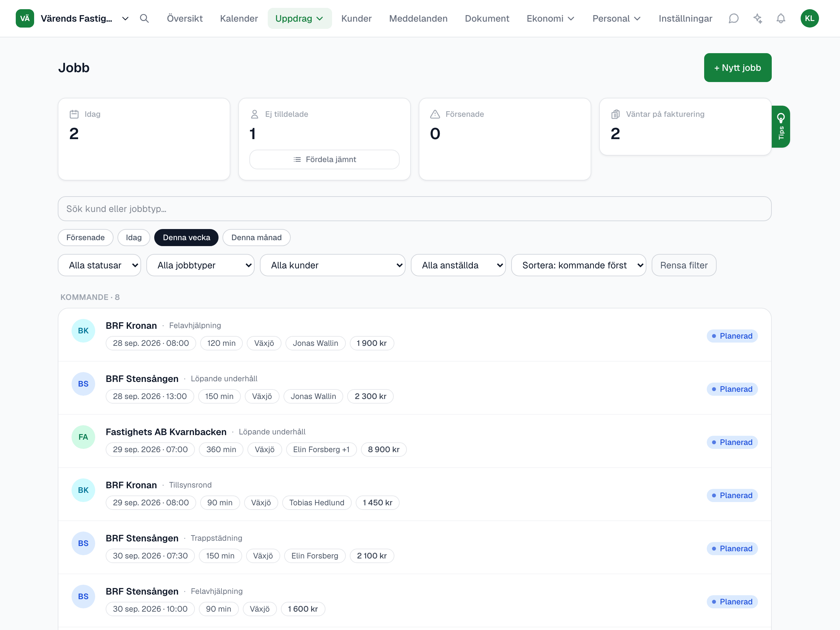Expand the Personal navigation menu

[x=617, y=18]
